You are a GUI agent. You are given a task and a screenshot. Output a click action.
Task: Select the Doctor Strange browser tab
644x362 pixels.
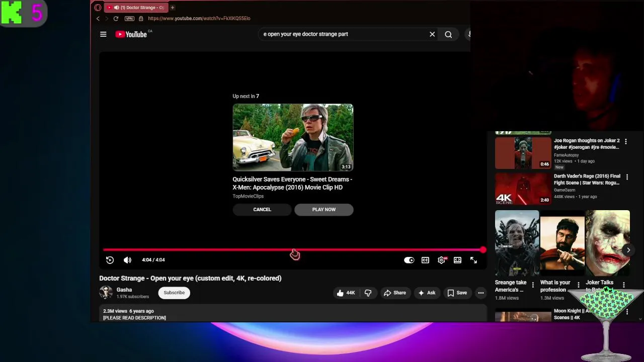tap(136, 8)
